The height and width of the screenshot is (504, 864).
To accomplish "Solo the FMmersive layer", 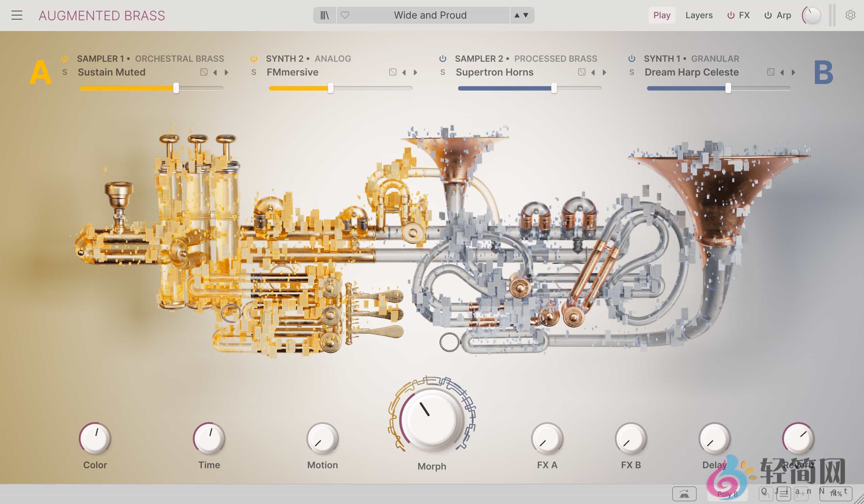I will (x=254, y=72).
